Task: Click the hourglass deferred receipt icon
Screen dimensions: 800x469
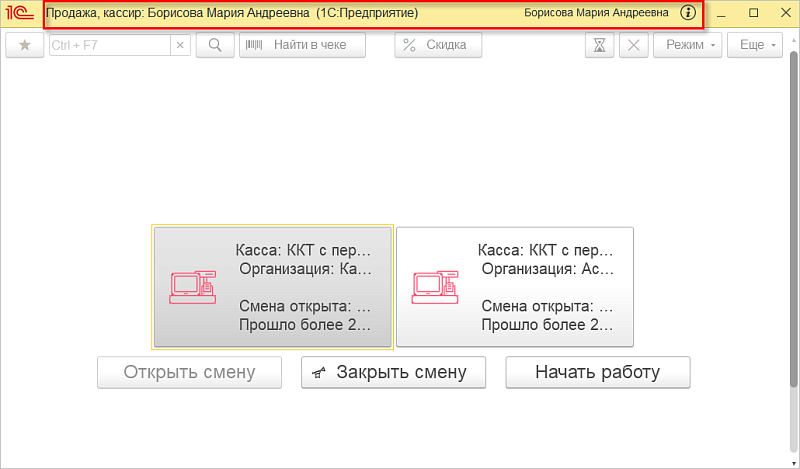Action: (x=599, y=45)
